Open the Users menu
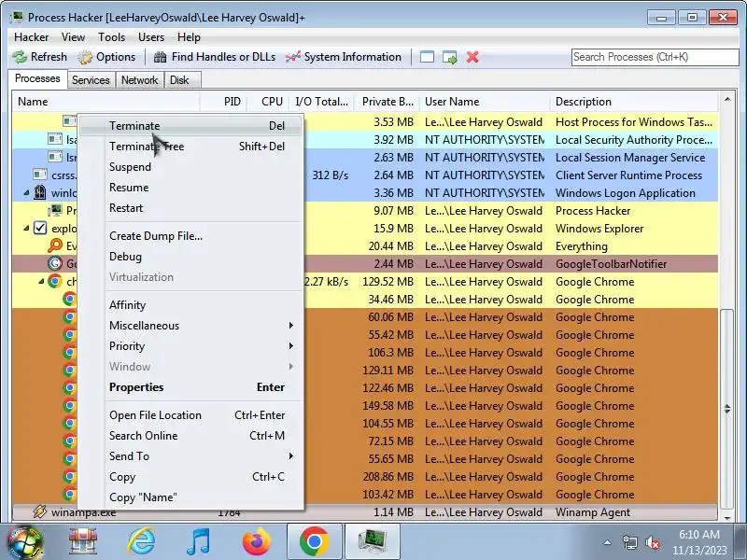This screenshot has width=747, height=560. click(151, 37)
